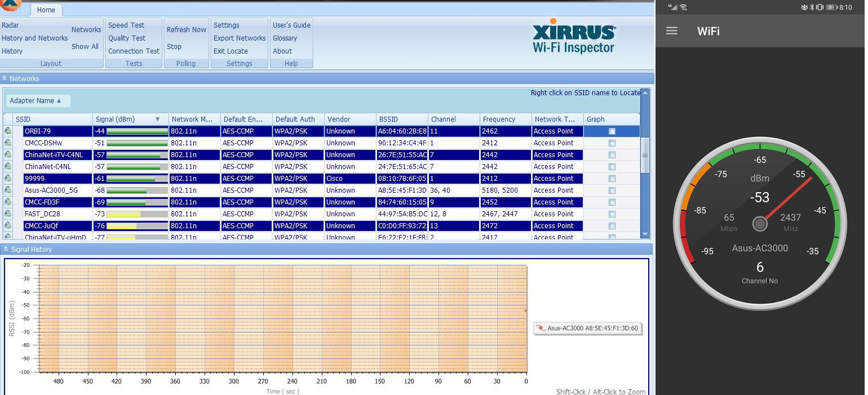The width and height of the screenshot is (868, 395).
Task: Toggle the Graph checkbox for ORBI-79
Action: pyautogui.click(x=612, y=131)
